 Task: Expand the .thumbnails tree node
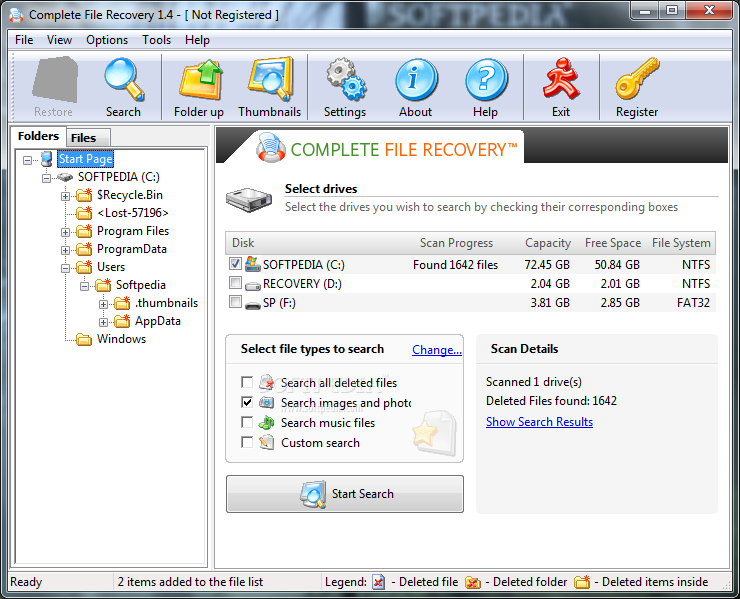coord(103,304)
